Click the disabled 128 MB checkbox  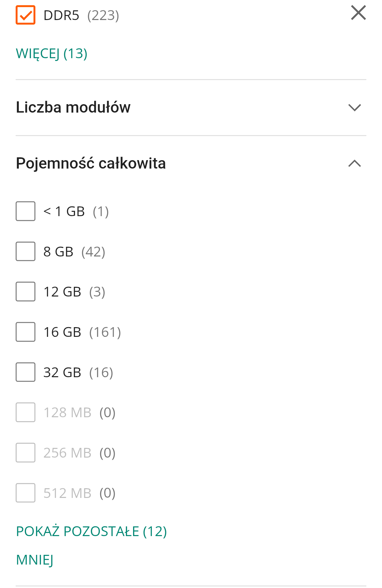[25, 412]
